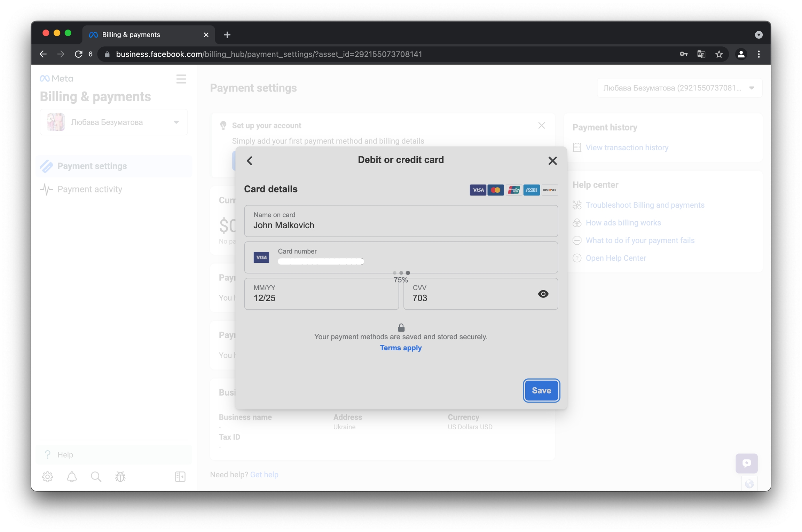Viewport: 802px width, 532px height.
Task: Click the Discover logo
Action: click(550, 190)
